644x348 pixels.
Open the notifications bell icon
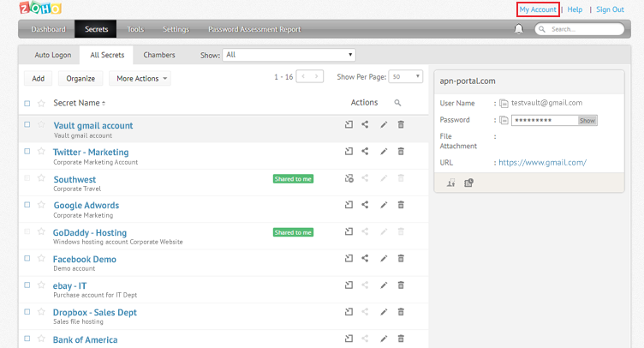click(518, 29)
